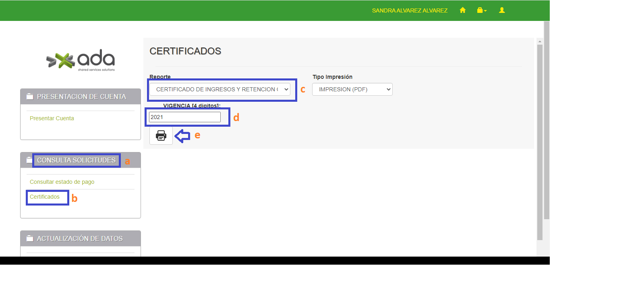The width and height of the screenshot is (644, 294).
Task: Expand the Tipo Impresión dropdown
Action: coord(352,89)
